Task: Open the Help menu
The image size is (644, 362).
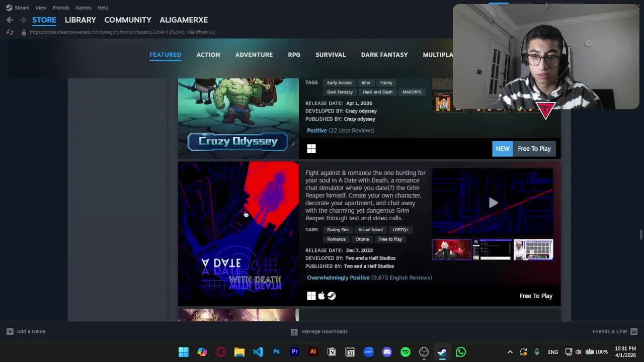Action: click(x=103, y=8)
